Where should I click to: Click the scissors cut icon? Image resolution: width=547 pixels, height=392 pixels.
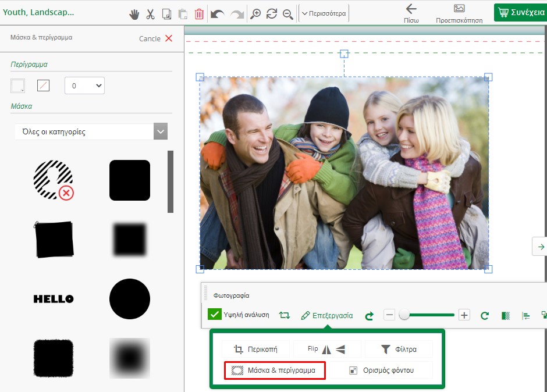pos(150,14)
